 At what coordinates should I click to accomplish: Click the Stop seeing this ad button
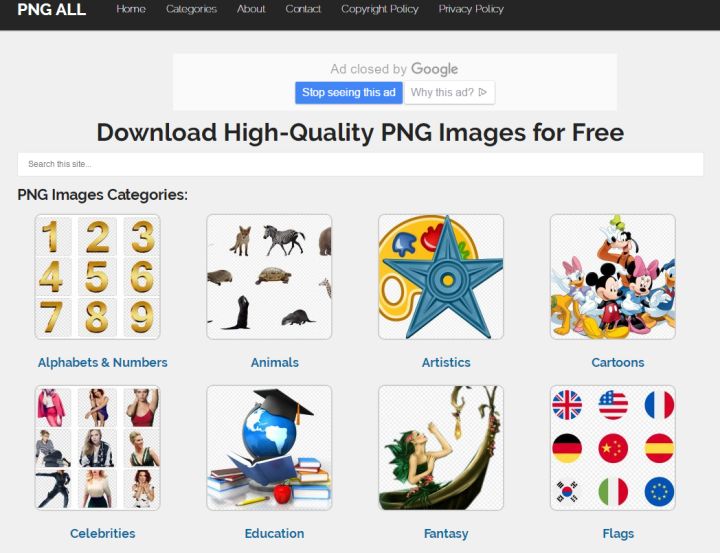tap(349, 93)
